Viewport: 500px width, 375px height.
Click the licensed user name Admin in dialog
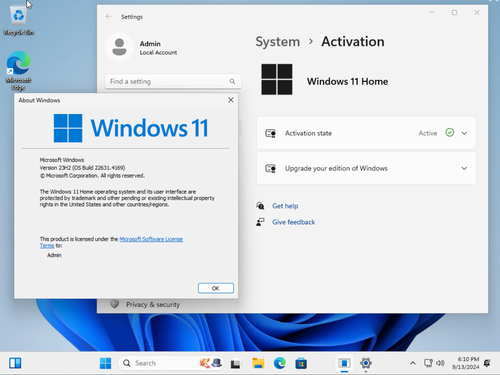[54, 255]
